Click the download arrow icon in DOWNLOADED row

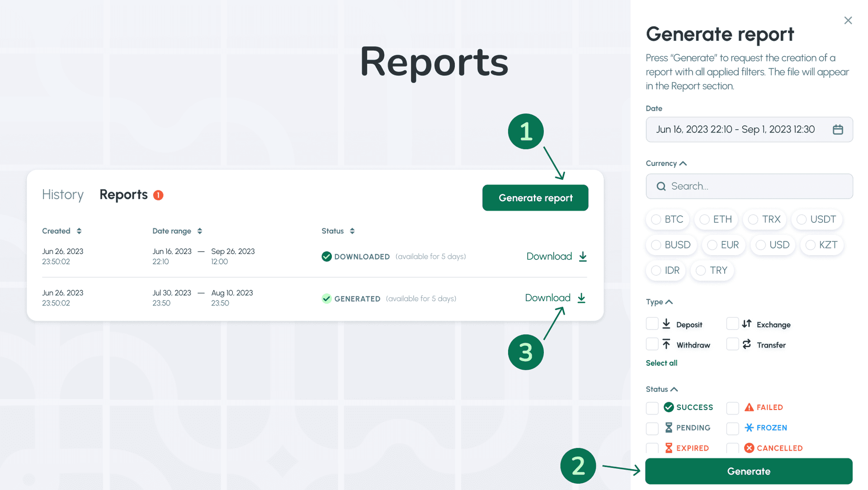point(583,256)
